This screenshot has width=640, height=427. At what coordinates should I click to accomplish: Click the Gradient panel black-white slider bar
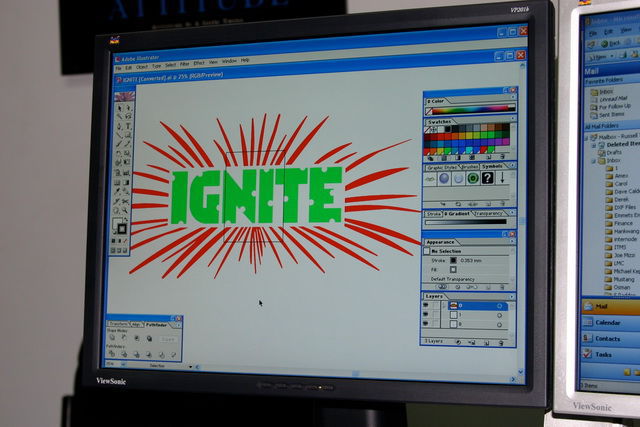click(x=466, y=222)
